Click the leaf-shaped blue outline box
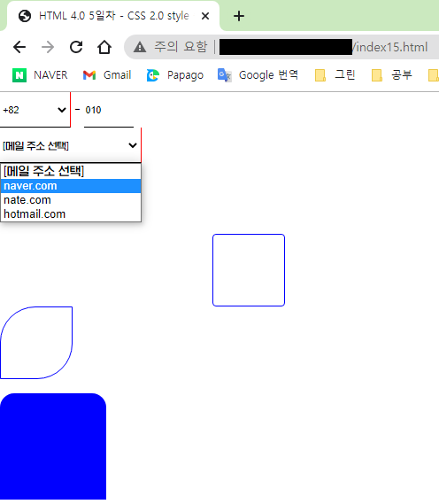Screen dimensions: 439x504 pyautogui.click(x=36, y=343)
